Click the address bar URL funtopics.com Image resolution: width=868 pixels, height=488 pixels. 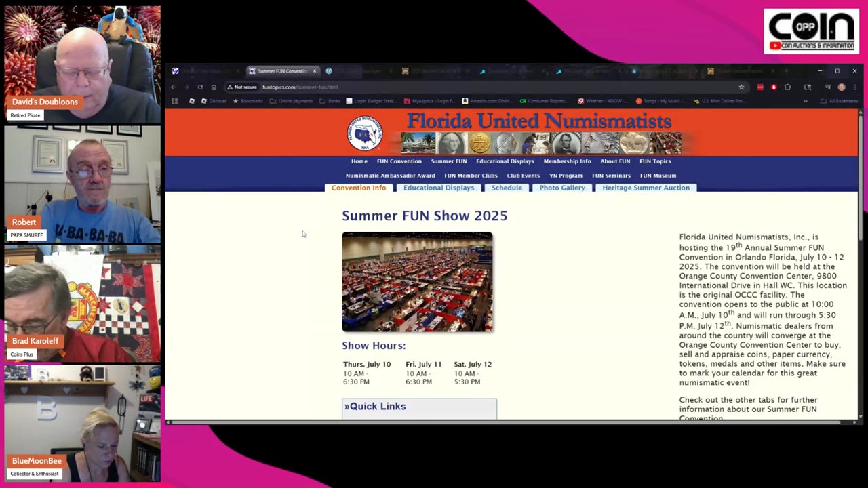(300, 87)
